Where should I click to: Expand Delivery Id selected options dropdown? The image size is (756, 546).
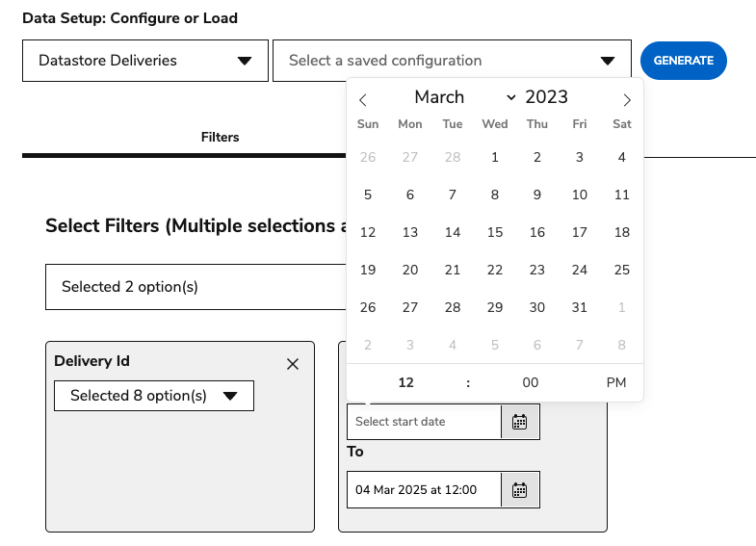154,396
